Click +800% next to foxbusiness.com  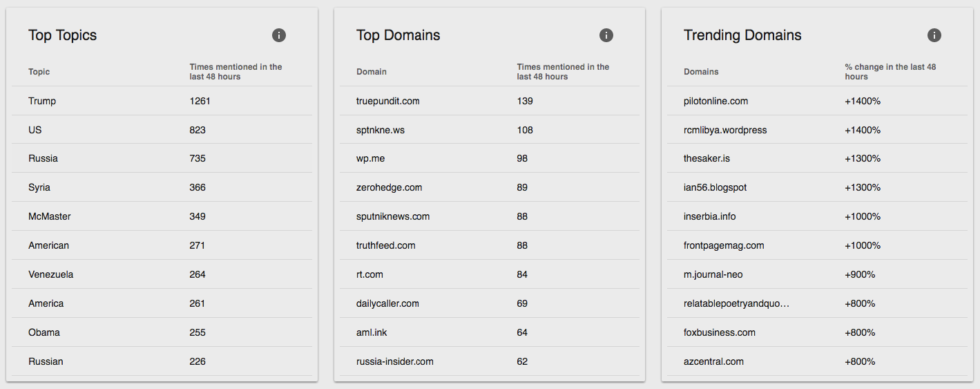click(x=860, y=332)
